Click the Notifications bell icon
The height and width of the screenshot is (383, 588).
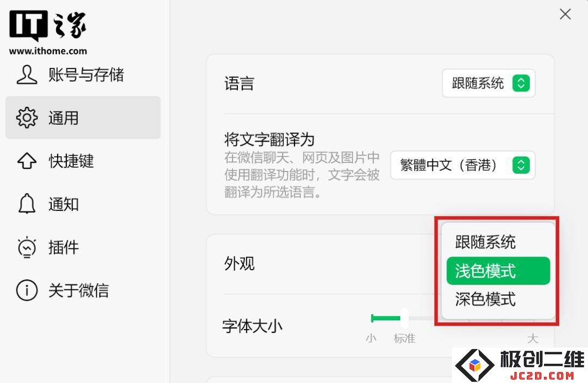point(27,204)
